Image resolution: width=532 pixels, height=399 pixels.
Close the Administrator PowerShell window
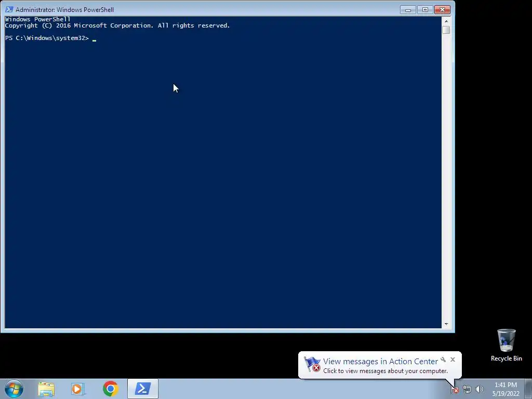pyautogui.click(x=442, y=10)
